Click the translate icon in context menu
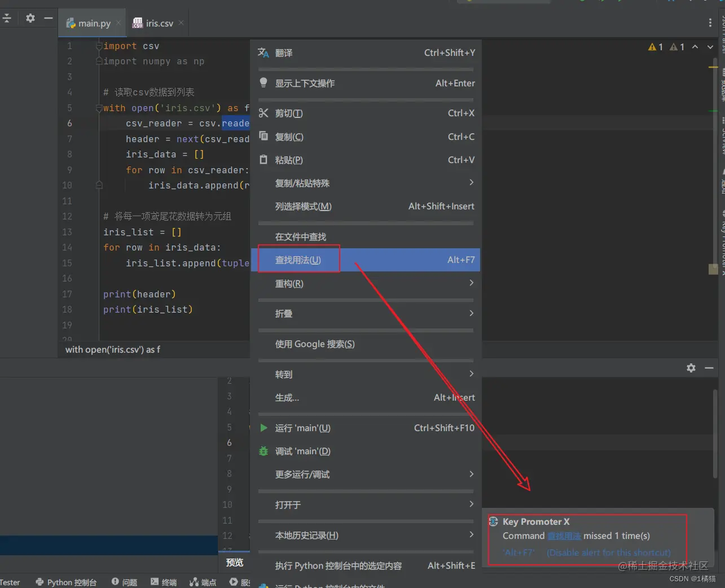This screenshot has height=588, width=725. (263, 52)
